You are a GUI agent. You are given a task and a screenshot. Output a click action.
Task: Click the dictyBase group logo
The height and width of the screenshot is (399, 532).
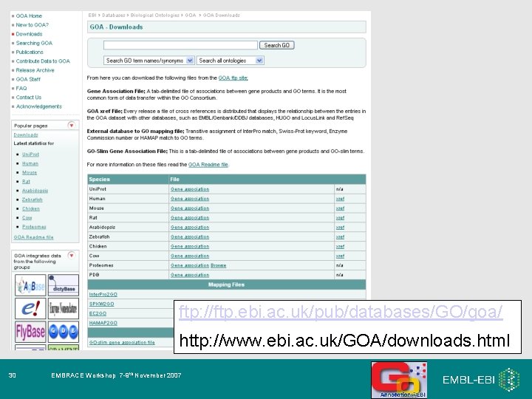point(64,285)
